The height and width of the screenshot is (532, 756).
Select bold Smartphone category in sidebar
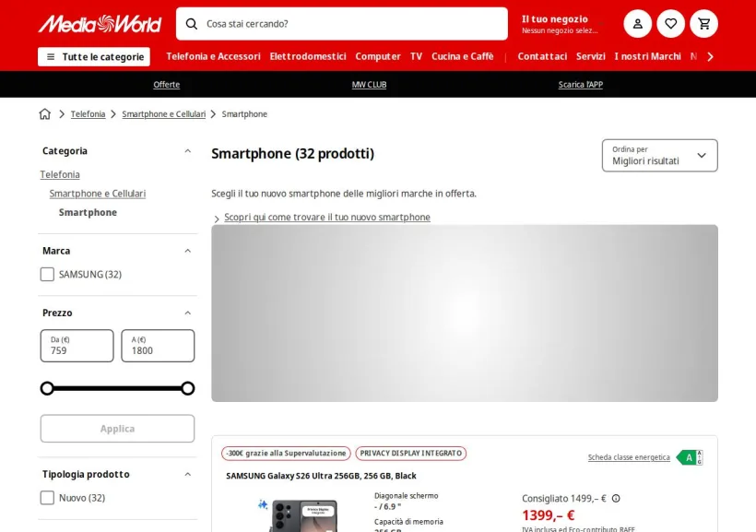coord(88,212)
